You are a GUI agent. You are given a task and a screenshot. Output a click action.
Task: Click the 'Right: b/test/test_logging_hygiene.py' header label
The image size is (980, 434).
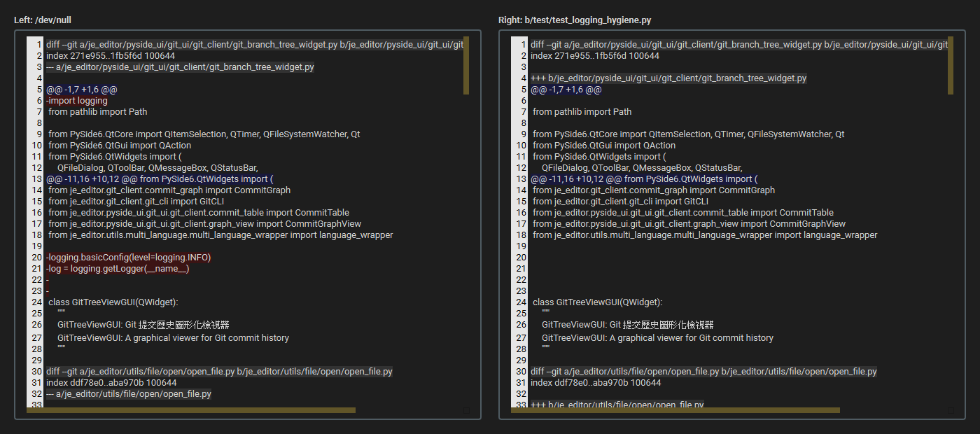click(574, 20)
